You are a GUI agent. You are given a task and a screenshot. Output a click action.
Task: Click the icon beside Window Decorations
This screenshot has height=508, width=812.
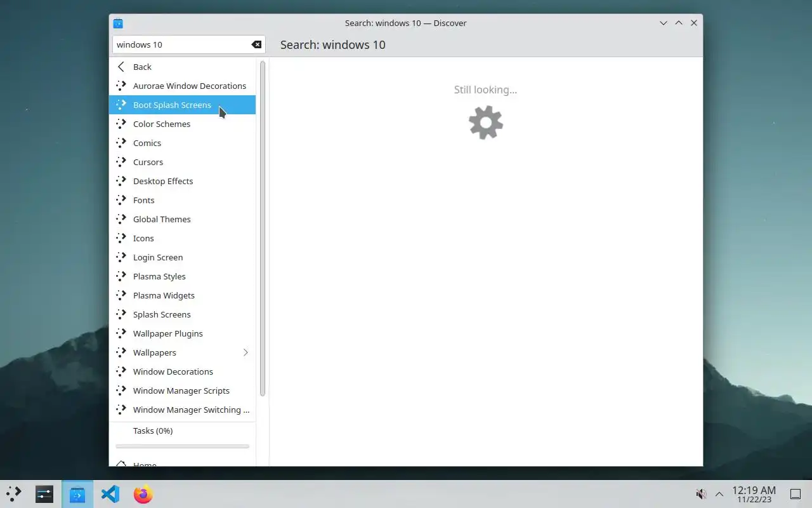[x=121, y=371]
